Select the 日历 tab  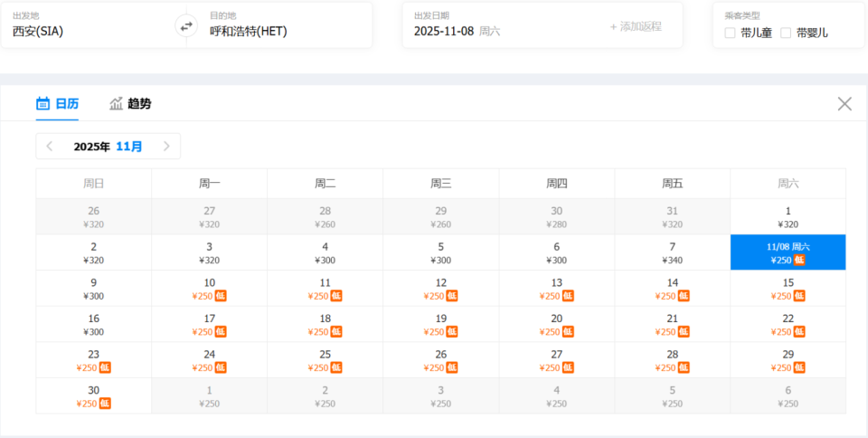coord(66,103)
